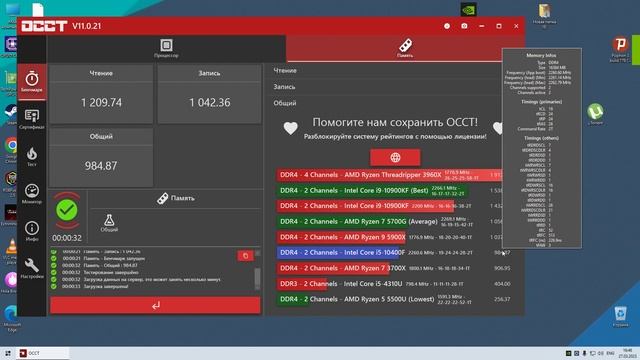Switch to the Память benchmark tab
Screen dimensions: 640x360
coord(405,48)
